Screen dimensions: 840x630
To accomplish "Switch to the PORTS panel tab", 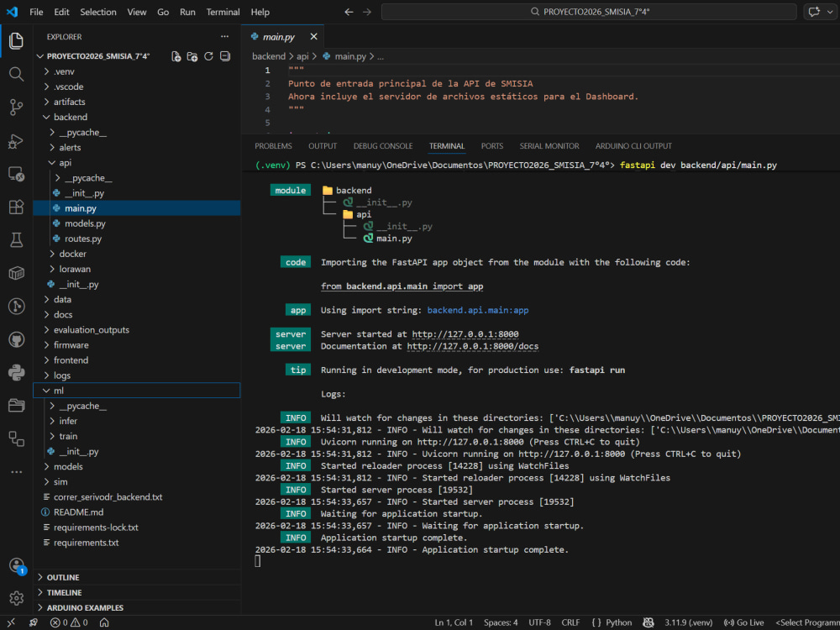I will pos(491,145).
